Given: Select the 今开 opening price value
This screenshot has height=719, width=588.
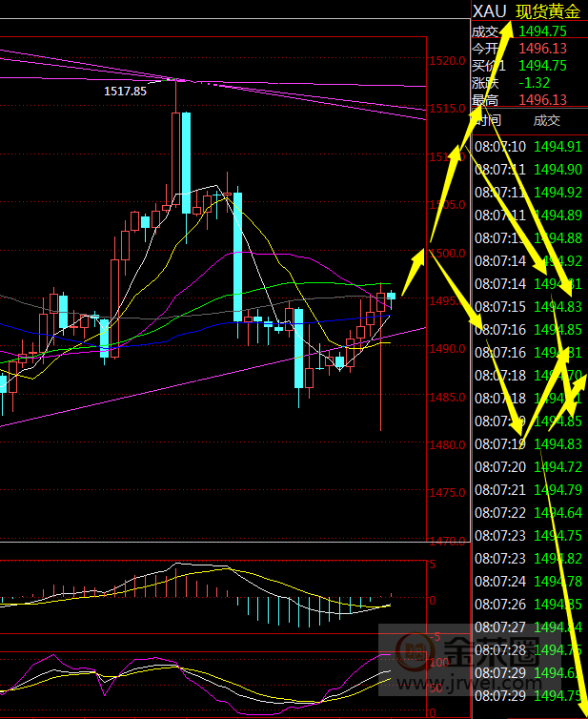Looking at the screenshot, I should (x=543, y=49).
